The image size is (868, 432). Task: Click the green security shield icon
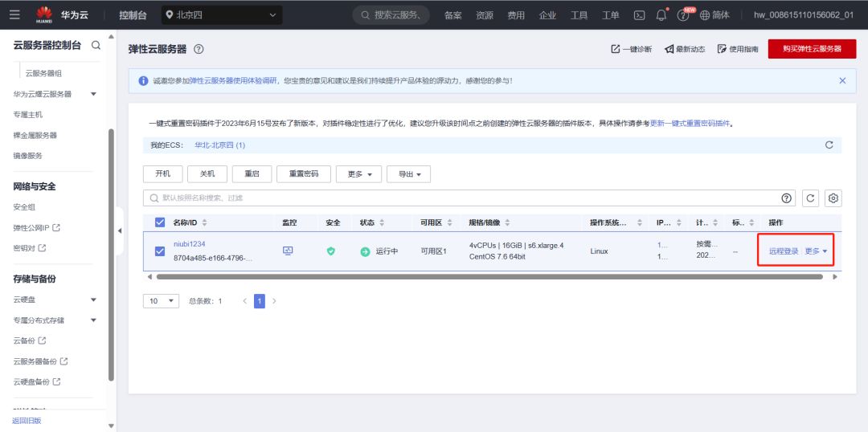(x=330, y=251)
